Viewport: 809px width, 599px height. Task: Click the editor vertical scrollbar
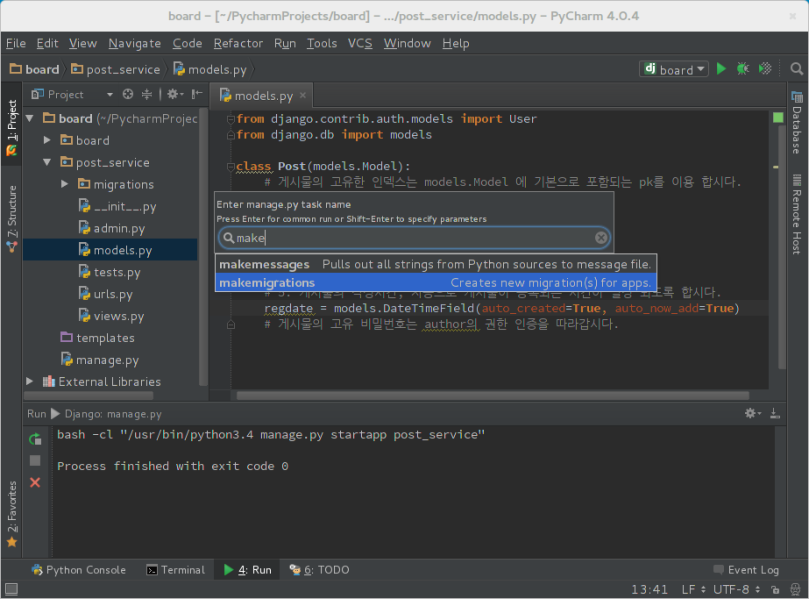click(781, 248)
